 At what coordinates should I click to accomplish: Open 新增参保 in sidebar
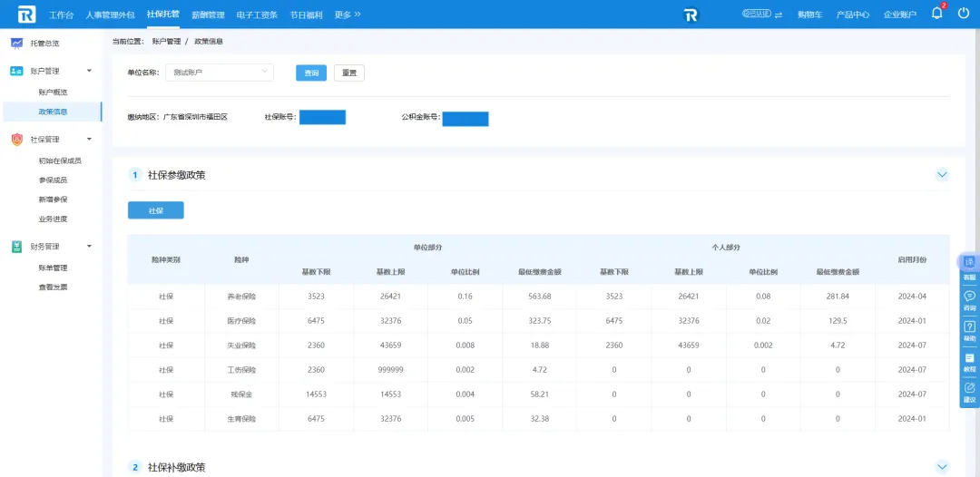(53, 200)
